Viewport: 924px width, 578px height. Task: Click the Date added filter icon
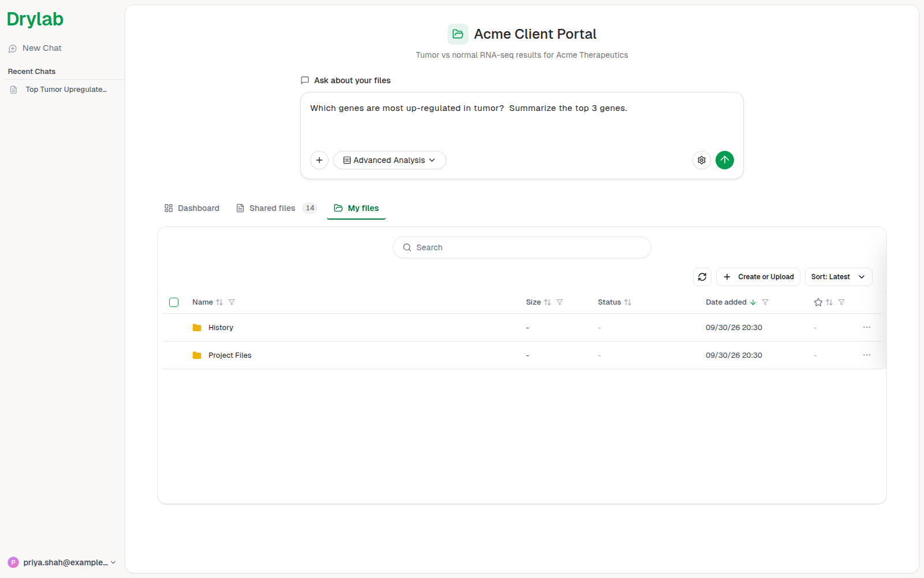pos(765,302)
